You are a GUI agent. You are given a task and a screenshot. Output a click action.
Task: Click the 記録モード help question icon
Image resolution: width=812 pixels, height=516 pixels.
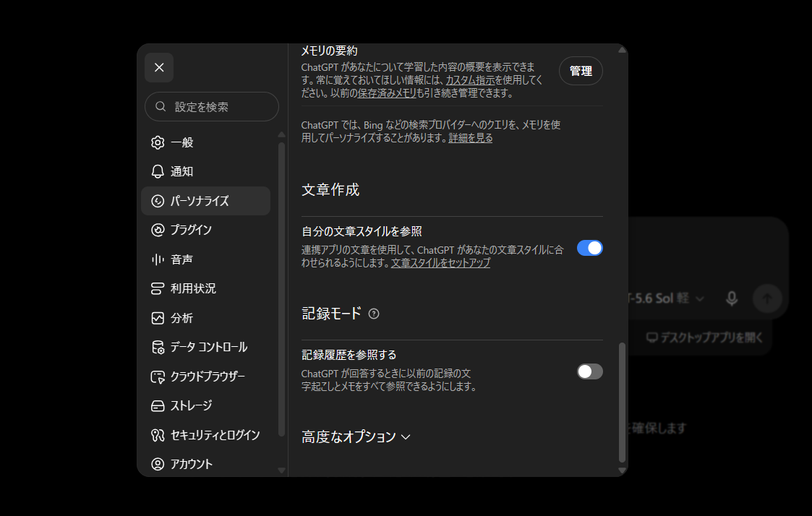click(374, 314)
